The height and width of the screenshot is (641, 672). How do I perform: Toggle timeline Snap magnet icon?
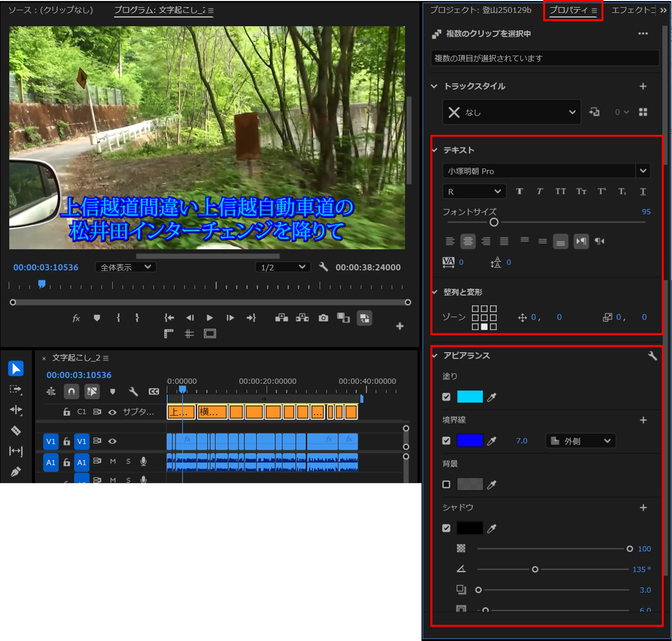pyautogui.click(x=72, y=392)
